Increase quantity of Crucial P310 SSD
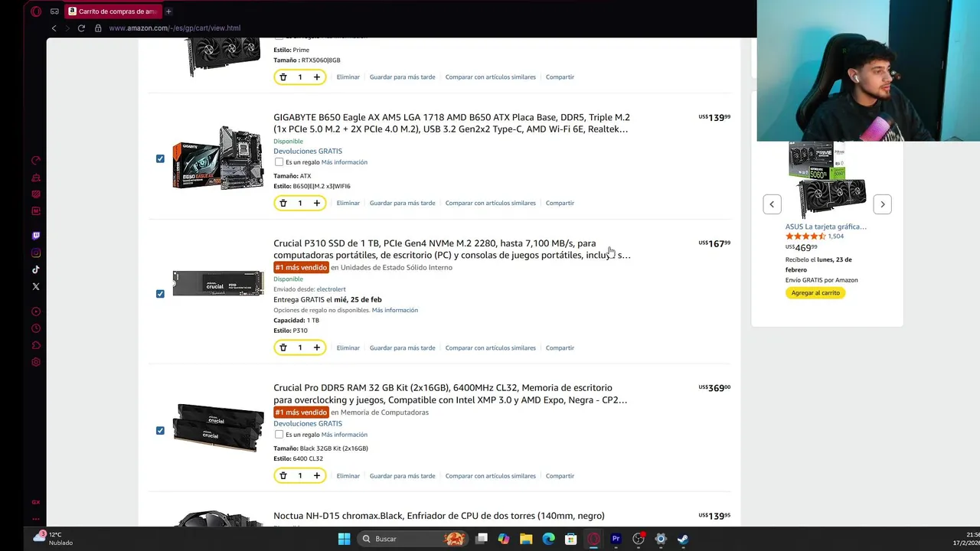This screenshot has width=980, height=551. point(317,347)
